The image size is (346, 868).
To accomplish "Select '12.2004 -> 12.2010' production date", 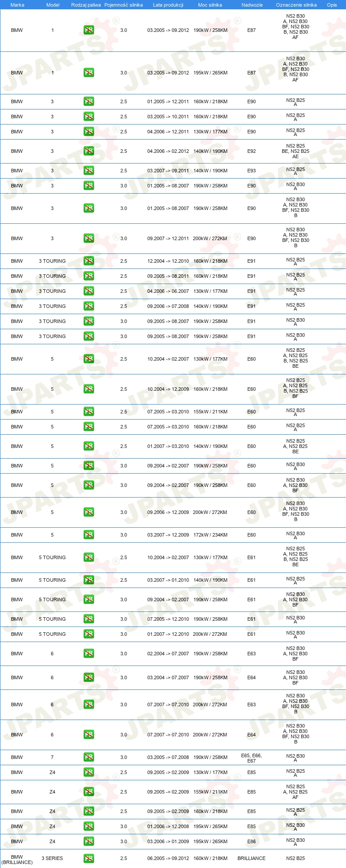I will pos(168,261).
